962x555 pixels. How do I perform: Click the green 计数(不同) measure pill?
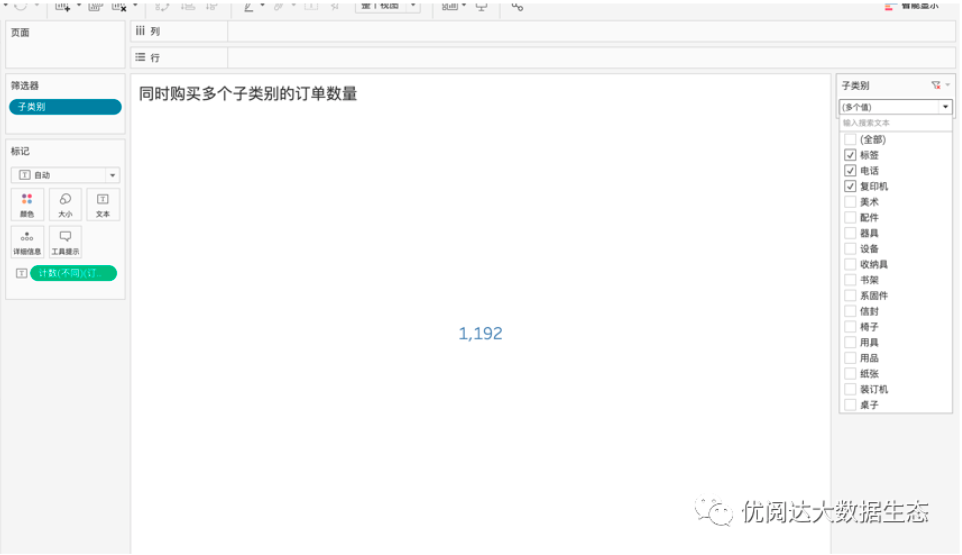click(73, 273)
